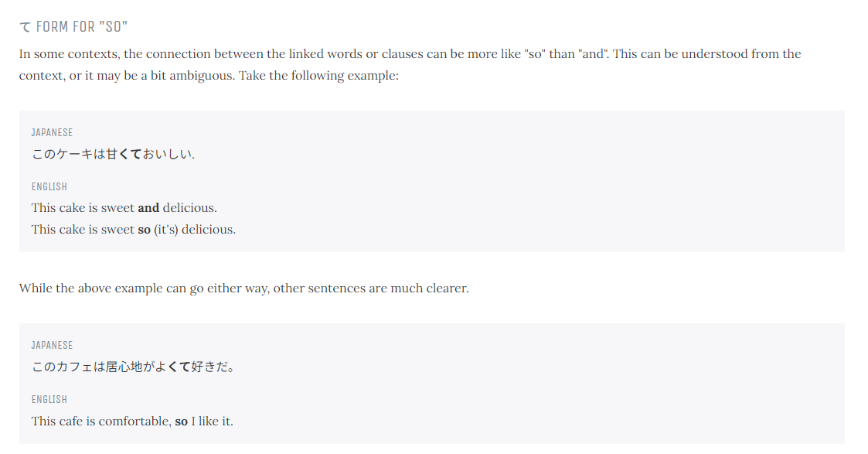This screenshot has height=454, width=868.
Task: Click the first ENGLISH label
Action: click(49, 186)
